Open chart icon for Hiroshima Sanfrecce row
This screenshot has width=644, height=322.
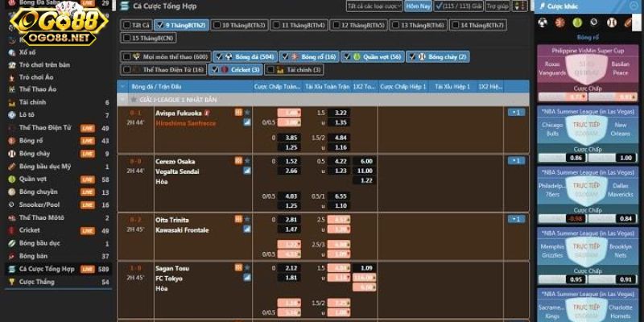247,122
